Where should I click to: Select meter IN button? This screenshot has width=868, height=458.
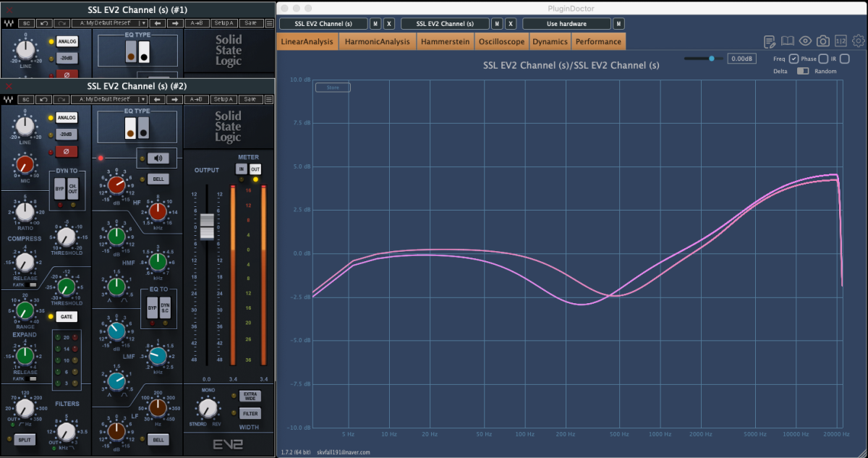click(x=242, y=169)
